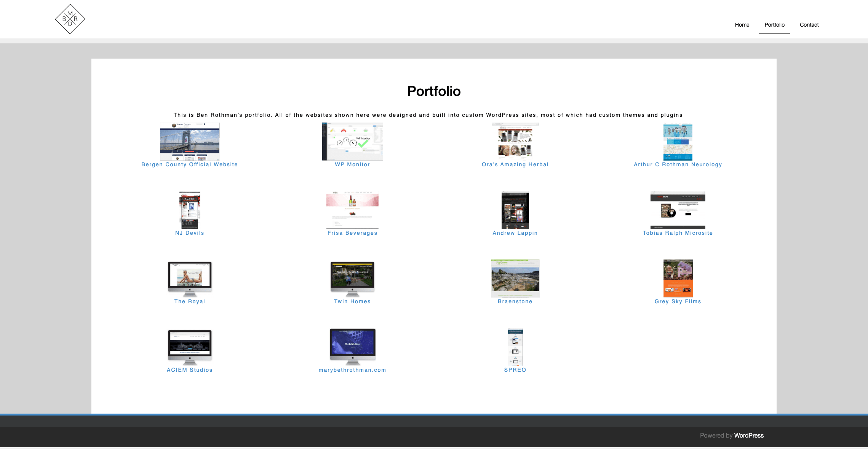Click the Arthur C Rothman Neurology link
The width and height of the screenshot is (868, 449).
click(x=678, y=164)
